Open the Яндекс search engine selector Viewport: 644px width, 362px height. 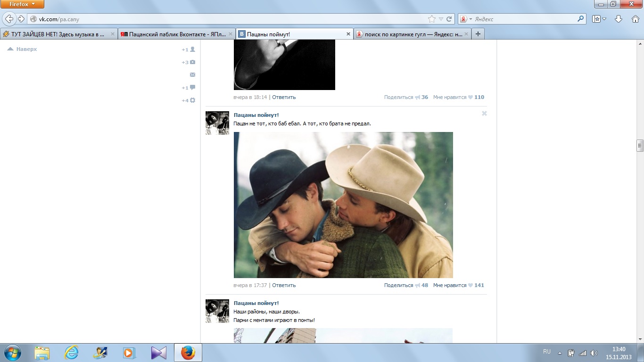point(466,19)
